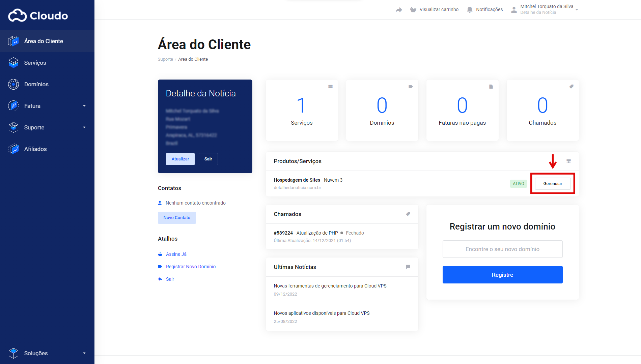Open the Chamados count card

tap(542, 110)
